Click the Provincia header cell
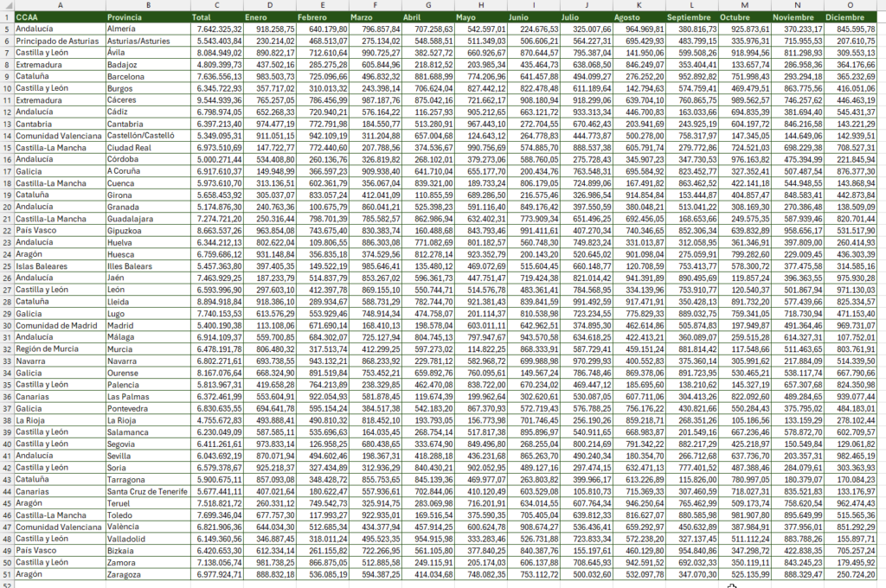Screen dimensions: 886x588 click(148, 17)
